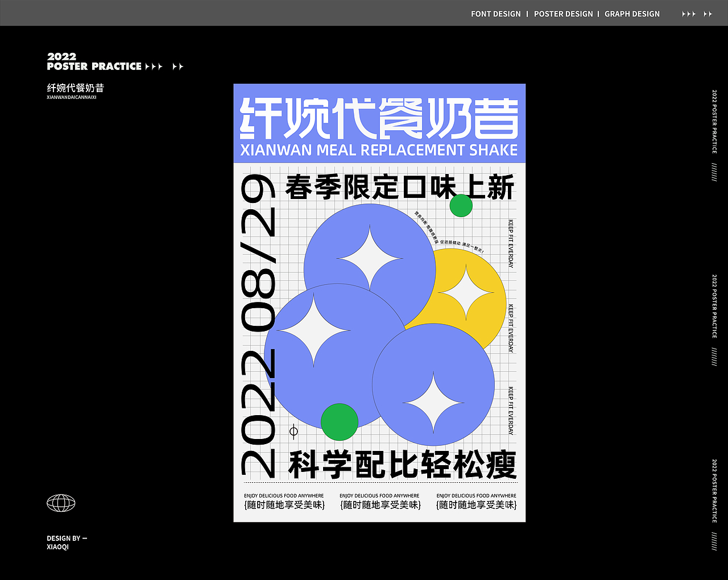Click the curved 促进肠蠕动 满足一整天 text
The image size is (728, 580).
[x=461, y=246]
